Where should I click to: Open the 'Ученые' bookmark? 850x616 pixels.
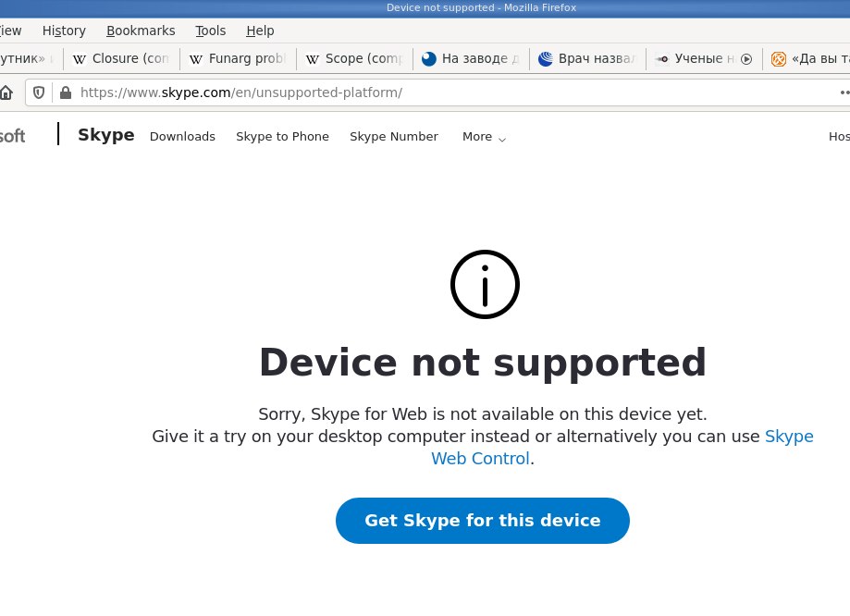point(704,58)
